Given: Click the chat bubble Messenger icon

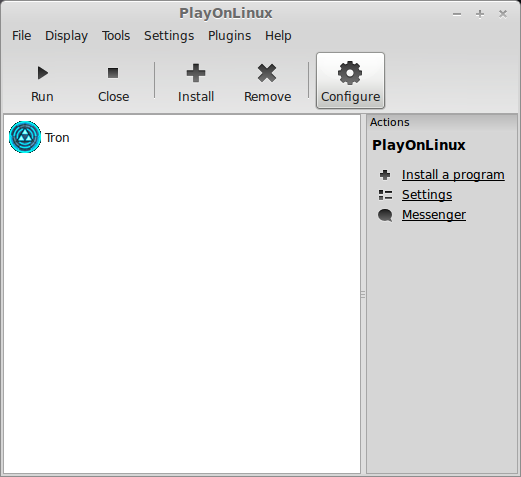Looking at the screenshot, I should (x=385, y=215).
